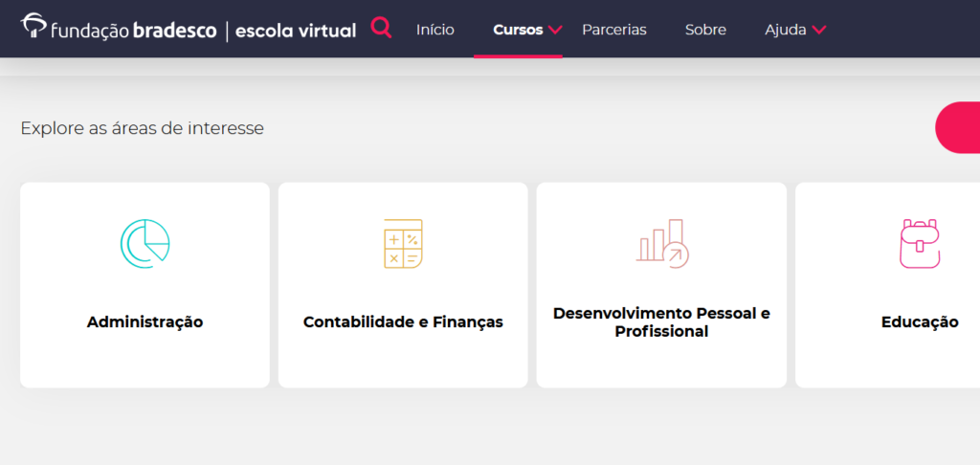The width and height of the screenshot is (980, 465).
Task: Click the pie chart icon for Administração
Action: pyautogui.click(x=145, y=244)
